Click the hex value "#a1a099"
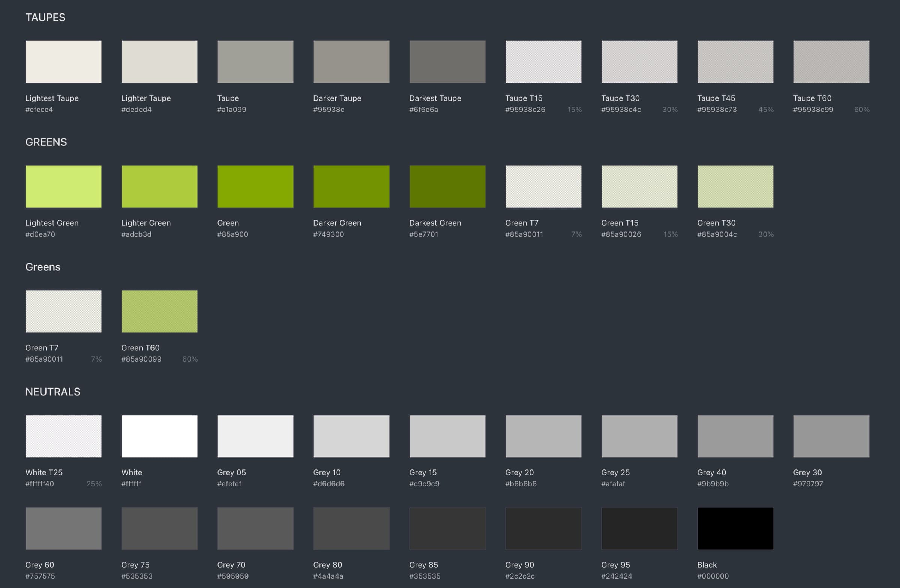Image resolution: width=900 pixels, height=588 pixels. (232, 109)
